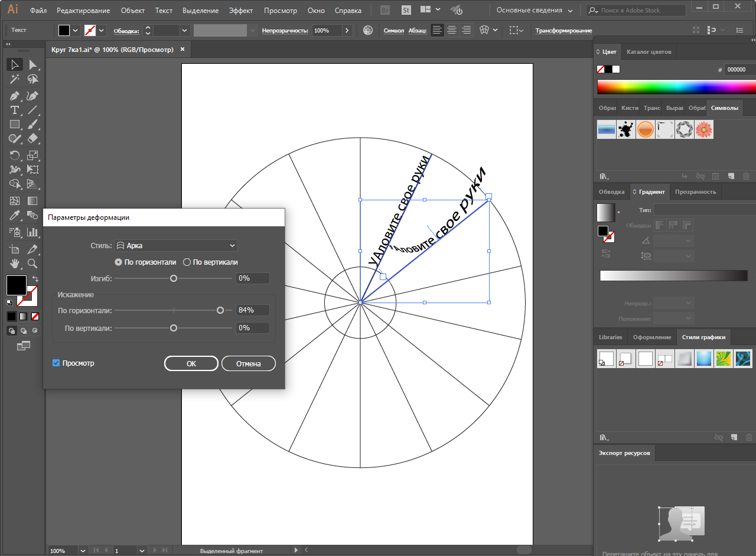
Task: Open the Эффект menu
Action: [x=241, y=11]
